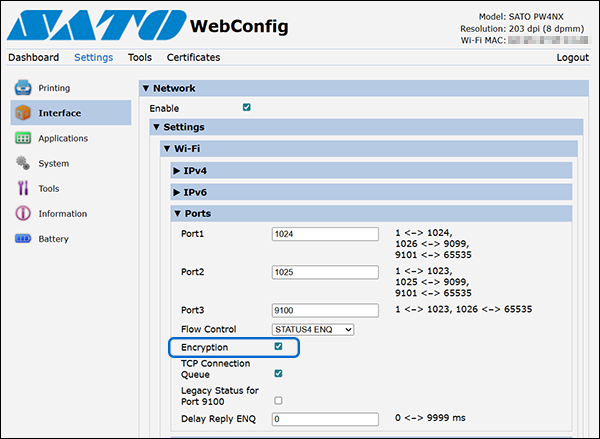Open the Certificates tab
Screen dimensions: 600x439
click(x=193, y=57)
